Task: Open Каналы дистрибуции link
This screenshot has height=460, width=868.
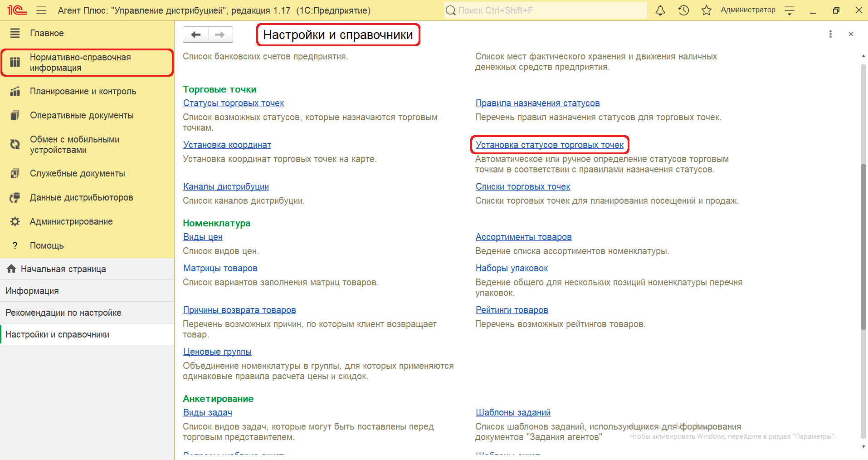Action: click(x=226, y=186)
